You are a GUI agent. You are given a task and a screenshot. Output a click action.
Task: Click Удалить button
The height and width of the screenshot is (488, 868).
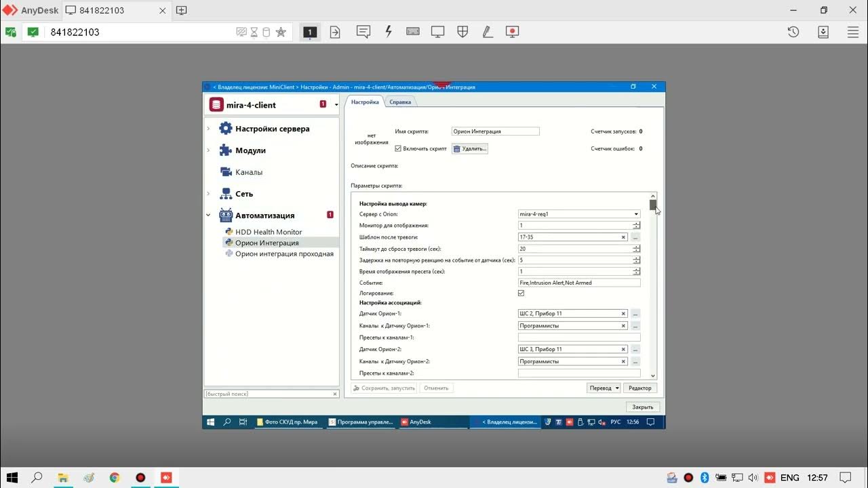pyautogui.click(x=470, y=148)
